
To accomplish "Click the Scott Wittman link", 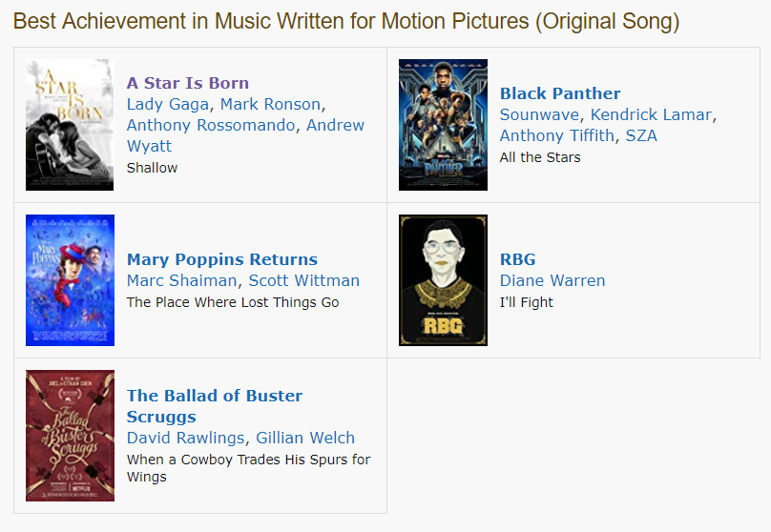I will point(304,280).
